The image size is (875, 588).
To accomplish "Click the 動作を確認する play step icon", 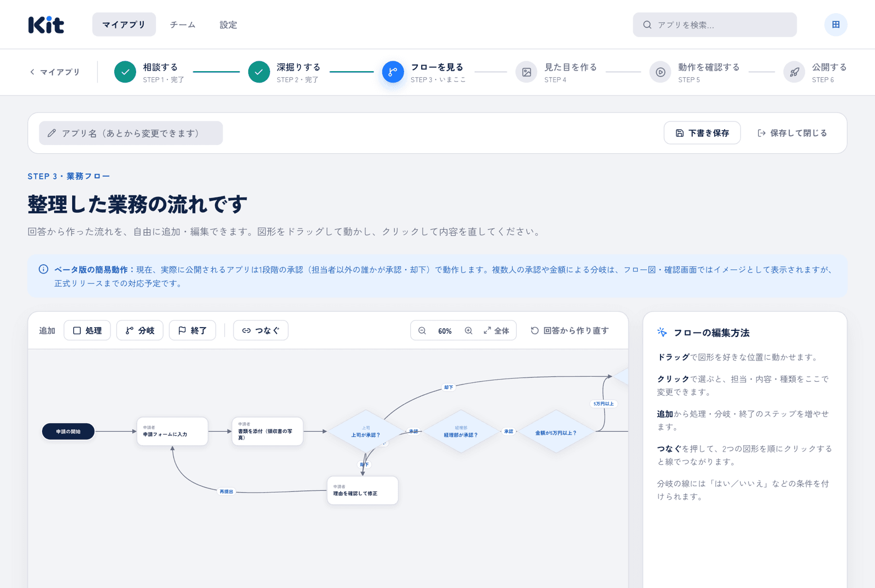I will tap(660, 72).
